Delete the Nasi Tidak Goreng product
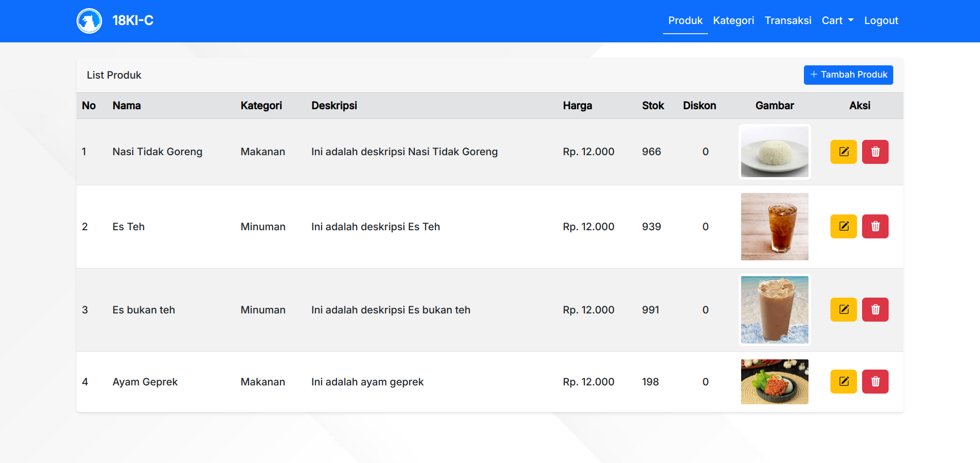 875,152
